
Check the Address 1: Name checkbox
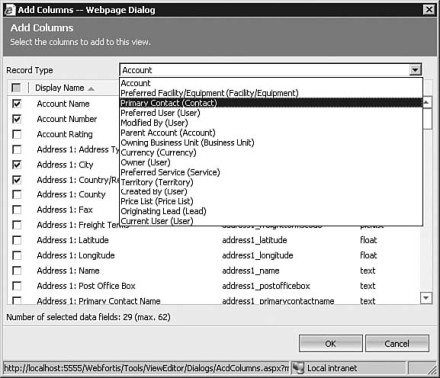pos(17,271)
